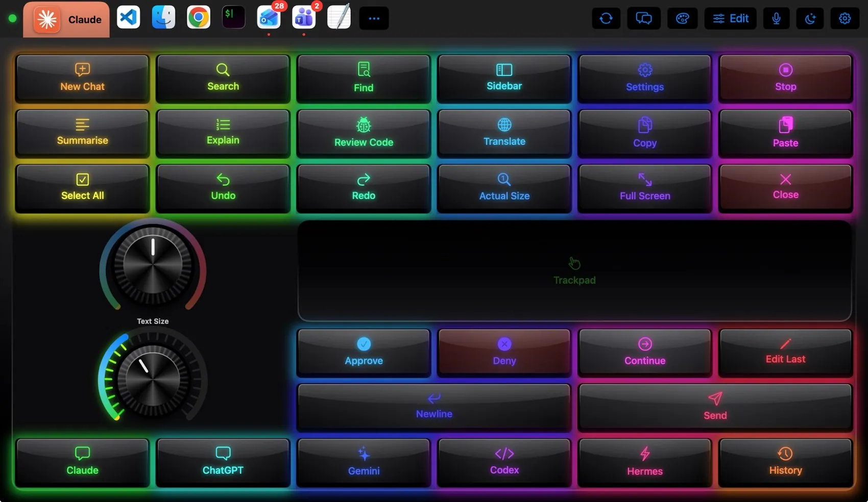Tap the wide Send key

coord(715,407)
